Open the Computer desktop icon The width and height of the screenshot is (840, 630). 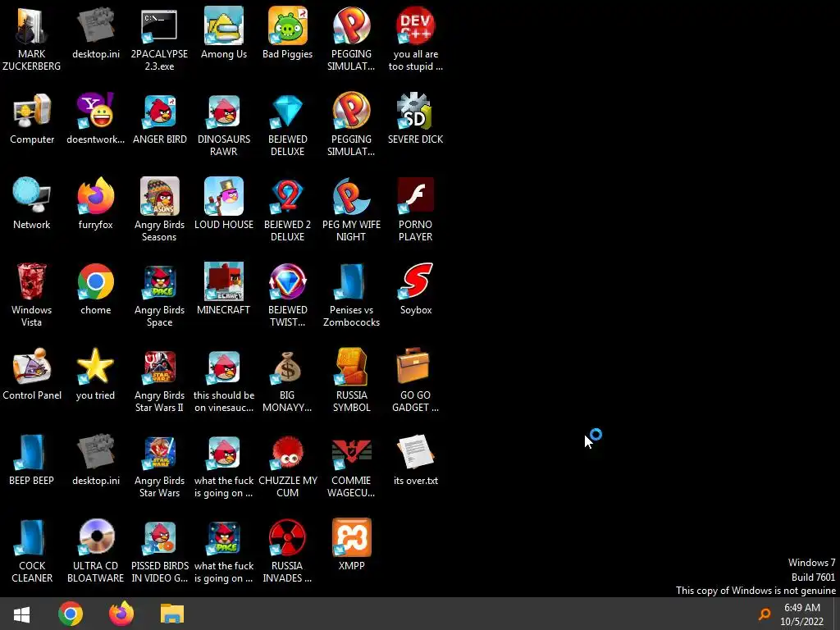pyautogui.click(x=32, y=111)
